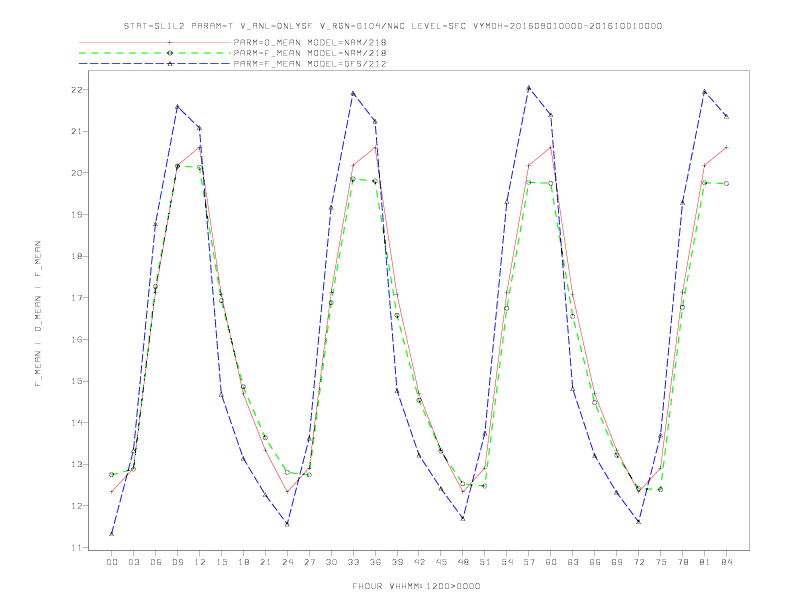This screenshot has width=792, height=612.
Task: Click x-axis forecast hour label 15
Action: (221, 562)
